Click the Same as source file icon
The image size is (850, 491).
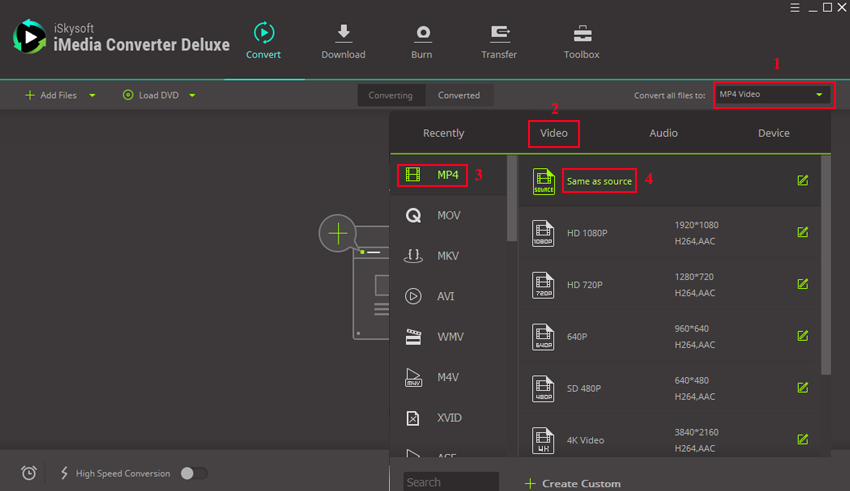(x=543, y=181)
